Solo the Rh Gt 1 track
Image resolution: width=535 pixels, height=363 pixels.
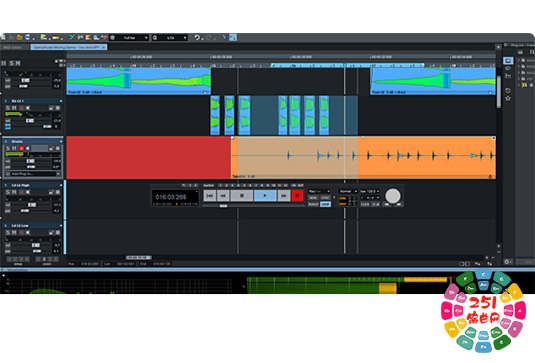[x=8, y=108]
